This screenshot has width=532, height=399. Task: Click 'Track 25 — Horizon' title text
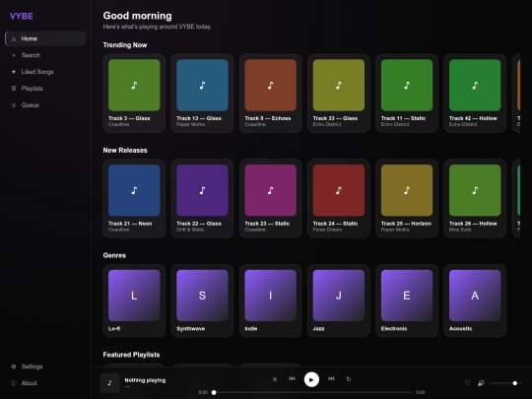coord(406,224)
